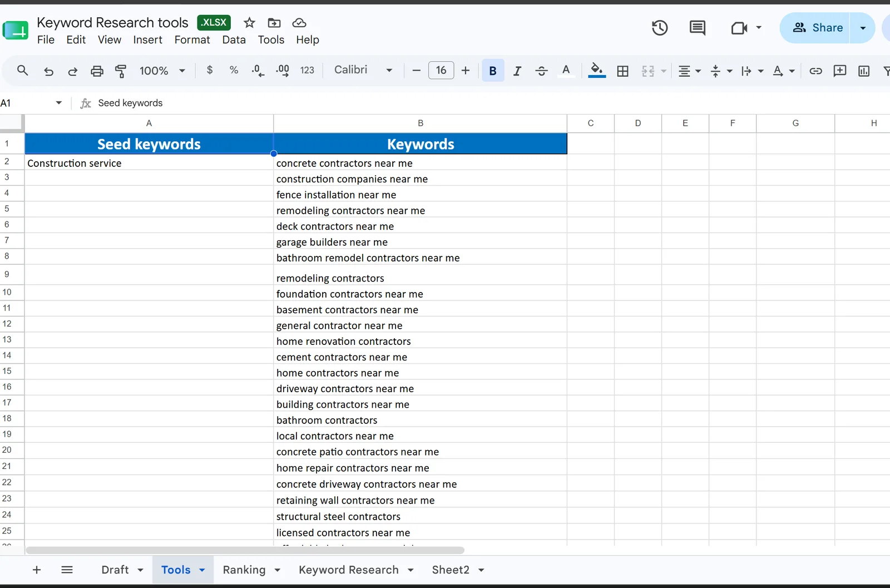The image size is (890, 588).
Task: Open the 123 more formats menu
Action: 307,70
